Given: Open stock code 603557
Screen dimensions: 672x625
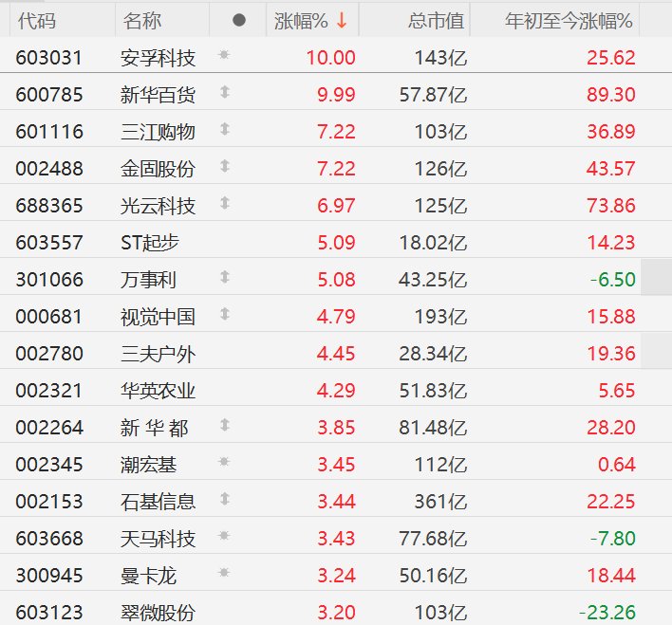Looking at the screenshot, I should tap(49, 243).
